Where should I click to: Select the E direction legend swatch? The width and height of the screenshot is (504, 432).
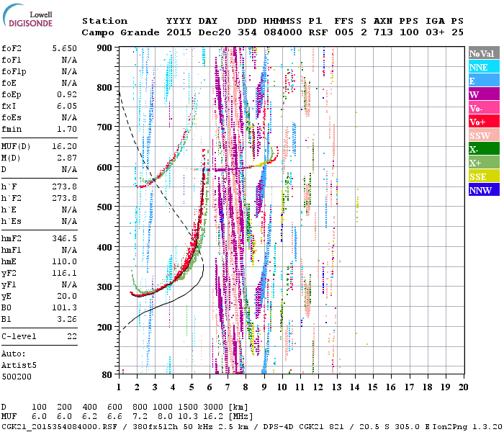[x=484, y=81]
